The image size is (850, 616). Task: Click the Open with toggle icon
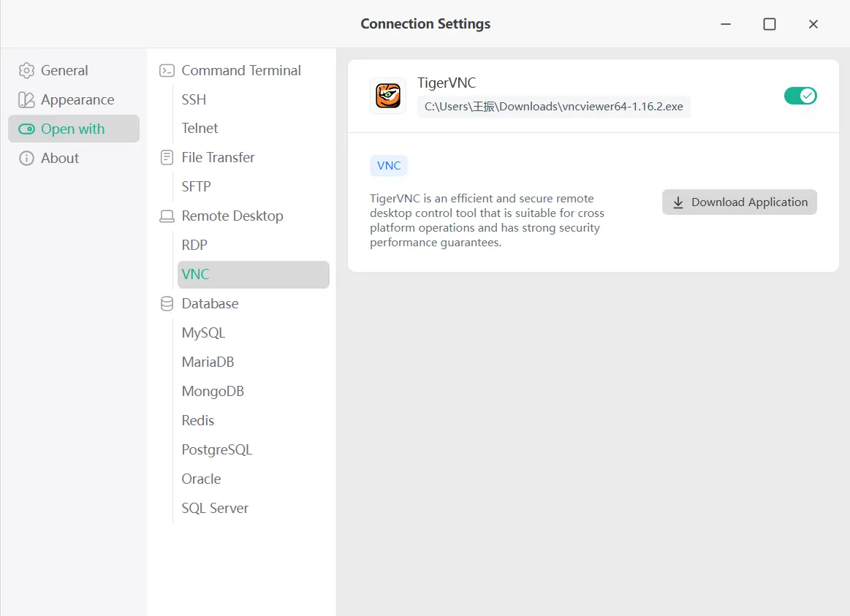[26, 129]
